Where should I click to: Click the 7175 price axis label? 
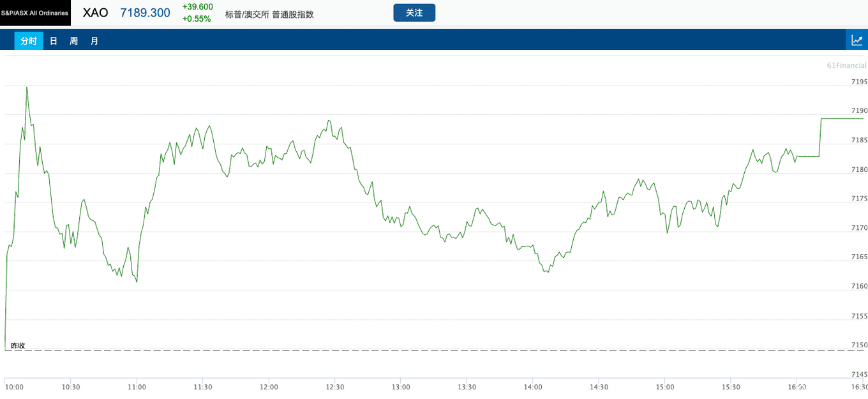(x=859, y=199)
